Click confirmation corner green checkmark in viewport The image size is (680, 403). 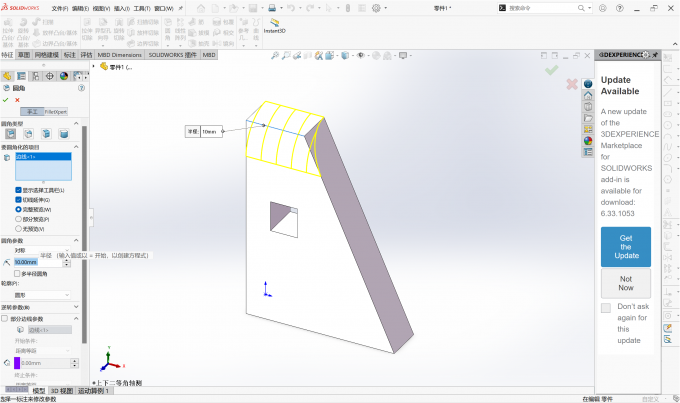pyautogui.click(x=552, y=70)
